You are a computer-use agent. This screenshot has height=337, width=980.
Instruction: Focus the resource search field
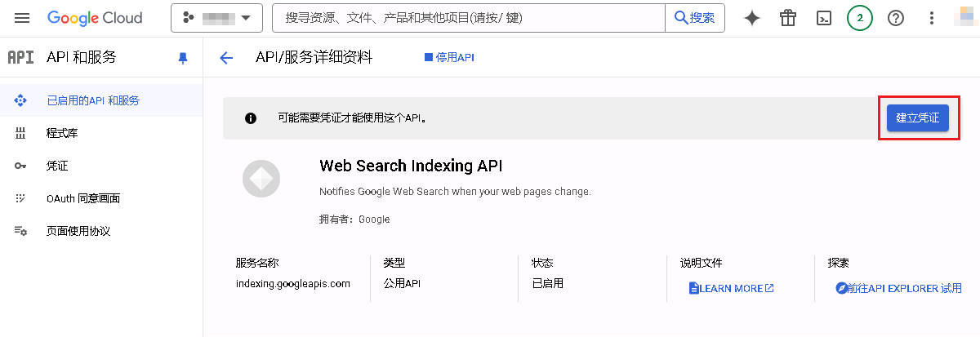pyautogui.click(x=470, y=18)
